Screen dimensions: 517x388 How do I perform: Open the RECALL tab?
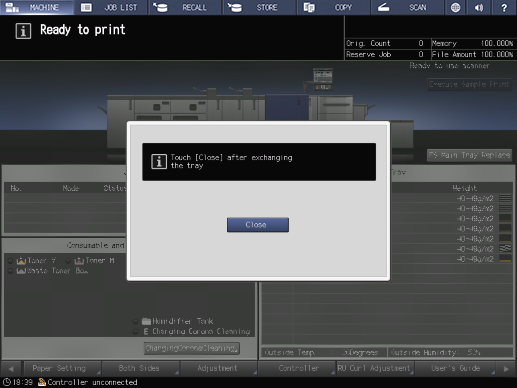pos(185,7)
